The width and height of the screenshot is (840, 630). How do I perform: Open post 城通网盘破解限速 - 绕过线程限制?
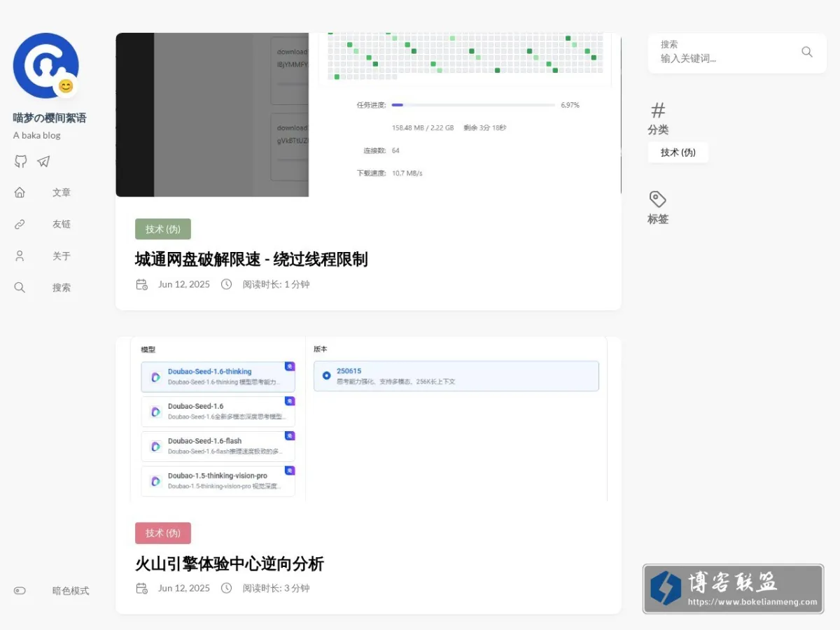(251, 260)
